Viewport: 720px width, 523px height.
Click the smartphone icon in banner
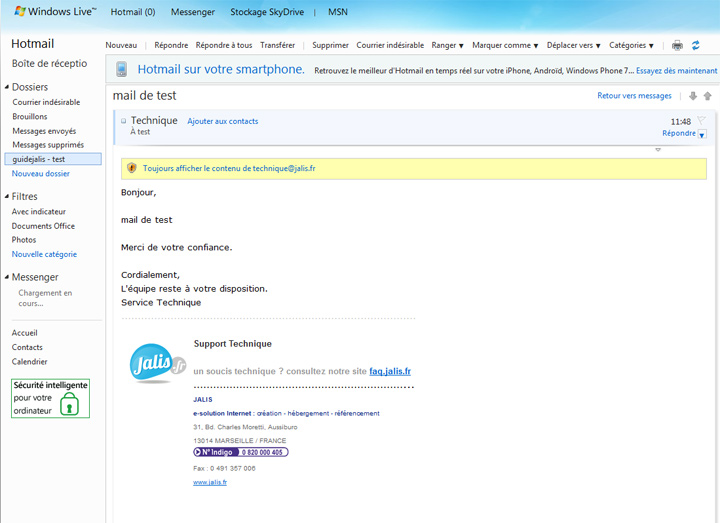121,69
